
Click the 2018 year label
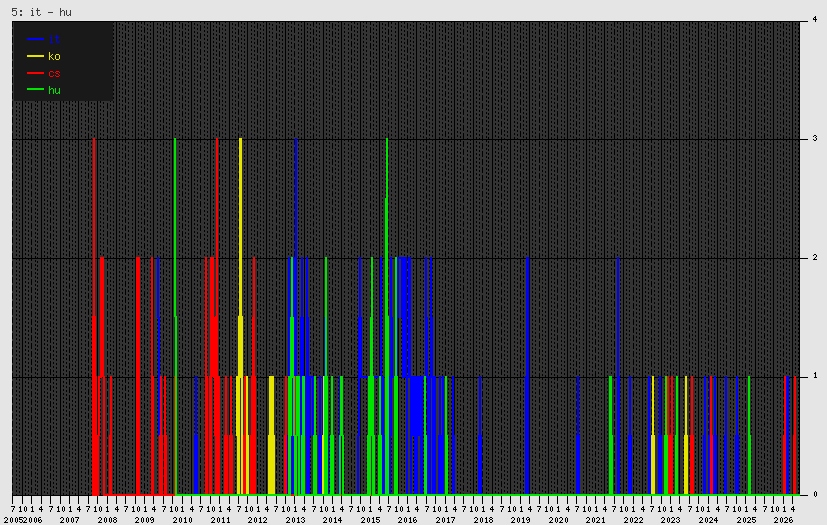(x=483, y=520)
